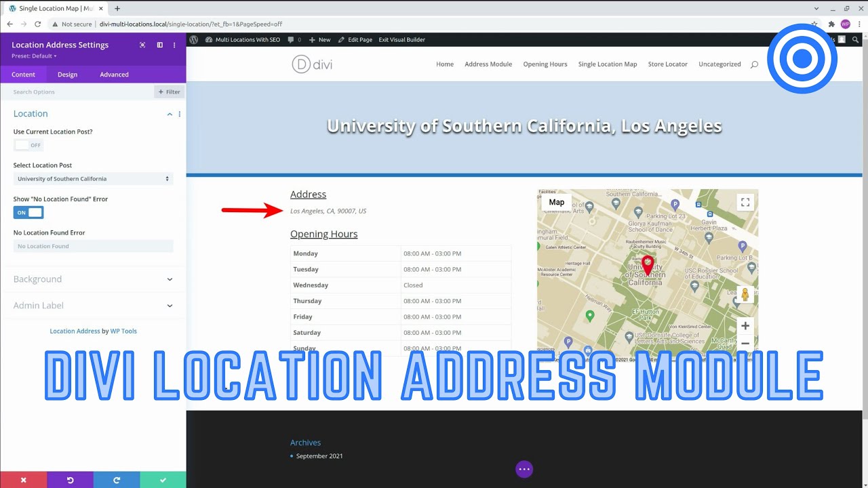Turn off Show No Location Found Error
This screenshot has width=868, height=488.
28,213
